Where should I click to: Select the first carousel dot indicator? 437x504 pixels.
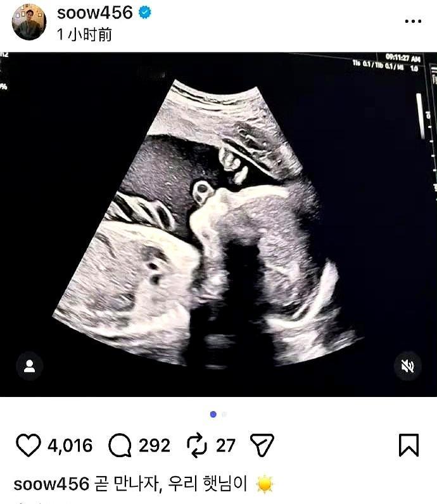pos(213,414)
